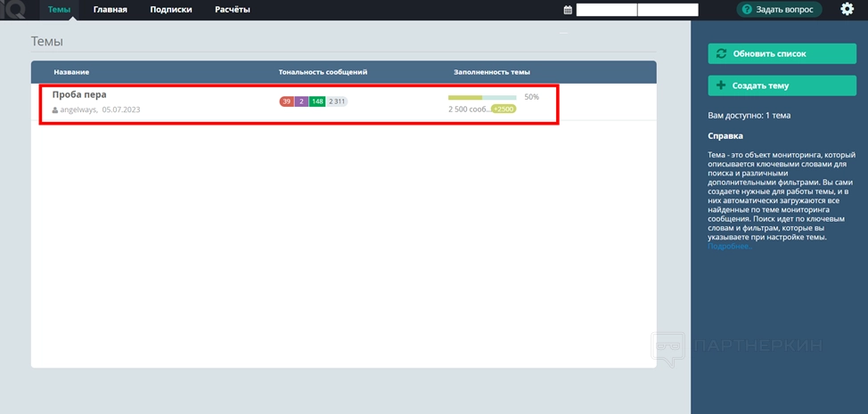Click the 2 500 сооб.. text
Screen dimensions: 868x414
470,110
